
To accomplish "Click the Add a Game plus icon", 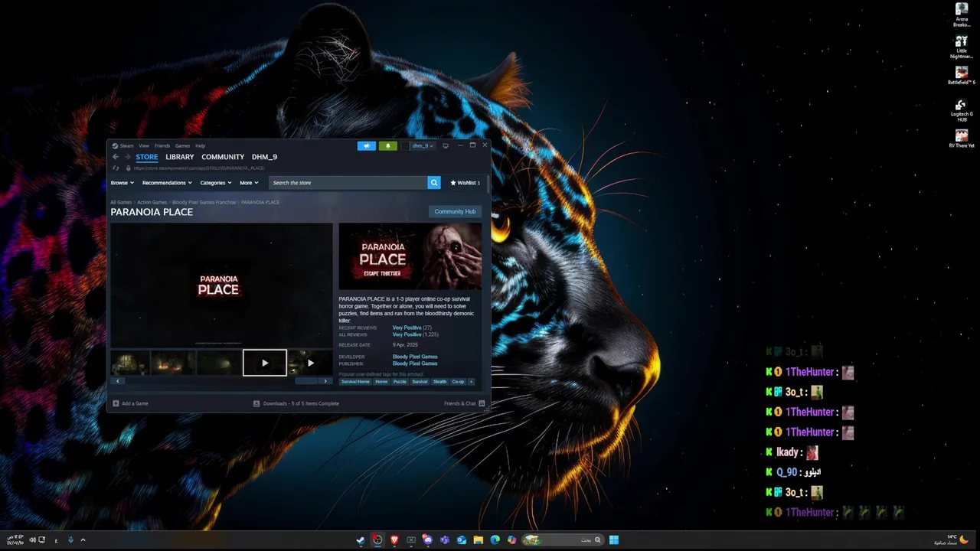I will (x=116, y=403).
